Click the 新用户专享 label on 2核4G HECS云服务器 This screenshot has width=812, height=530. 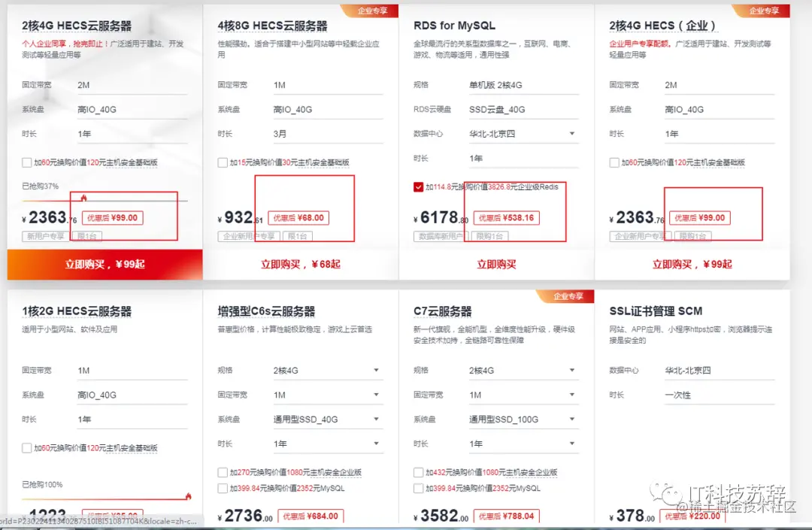pos(46,237)
